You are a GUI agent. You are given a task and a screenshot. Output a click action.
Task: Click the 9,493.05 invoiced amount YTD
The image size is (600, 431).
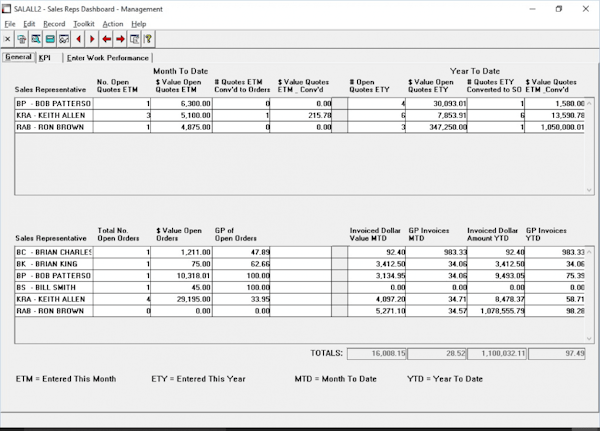496,276
